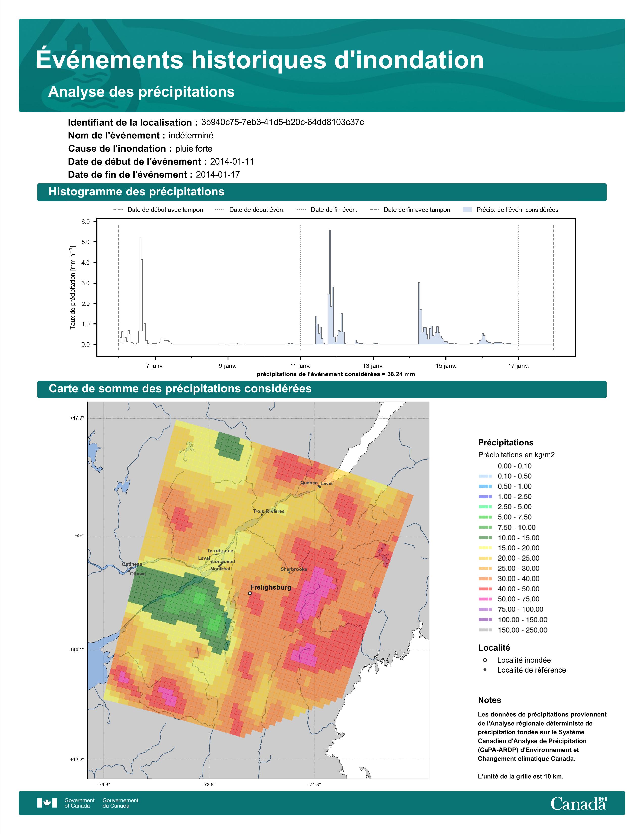The height and width of the screenshot is (834, 644).
Task: Click the flood cause value pluie forte
Action: [x=194, y=149]
